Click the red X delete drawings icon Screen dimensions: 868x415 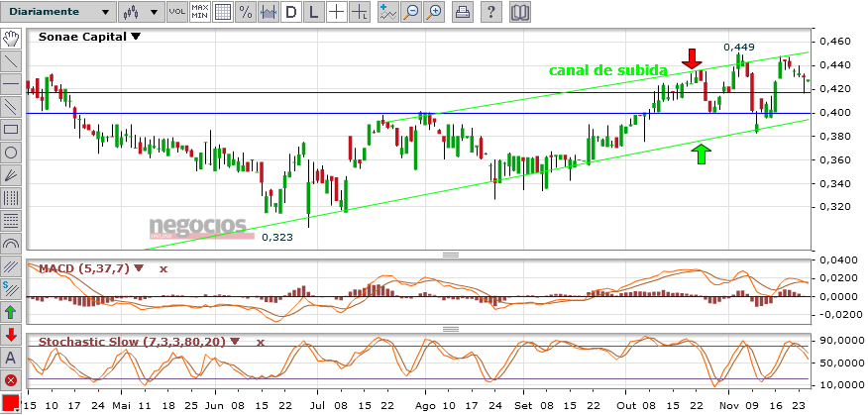[x=11, y=381]
